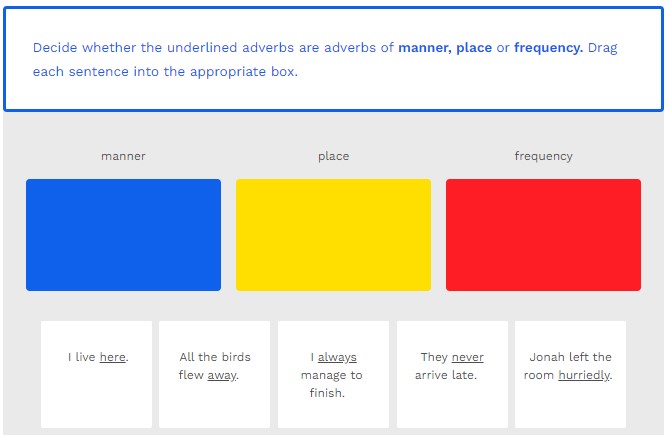Choose the 'They never arrive late' card
Viewport: 670px width, 435px height.
tap(452, 374)
